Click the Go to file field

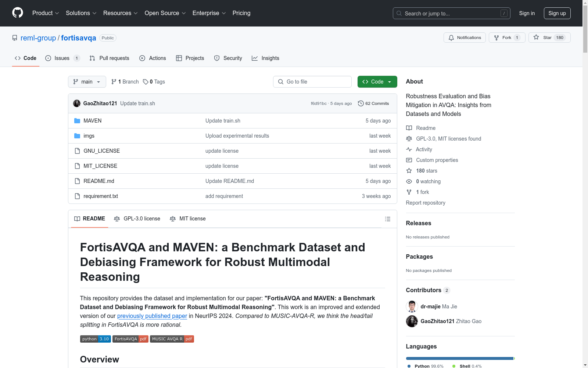pyautogui.click(x=312, y=82)
